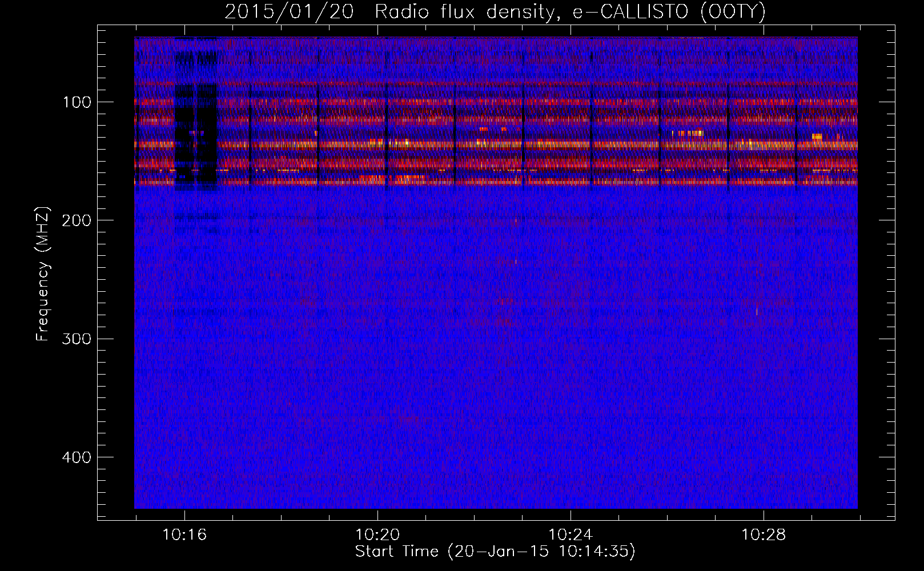Click the 10:16 time tick label
The height and width of the screenshot is (571, 924).
coord(184,535)
